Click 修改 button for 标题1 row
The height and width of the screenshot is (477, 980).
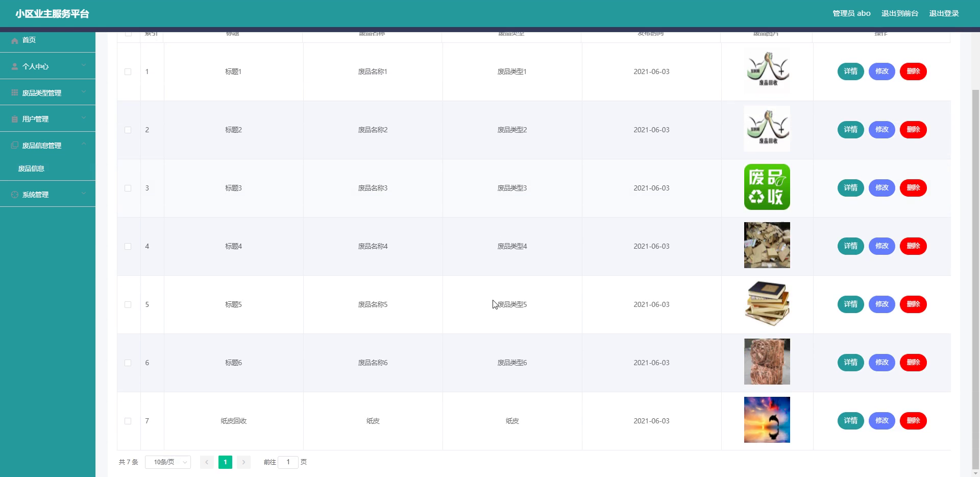pos(882,71)
